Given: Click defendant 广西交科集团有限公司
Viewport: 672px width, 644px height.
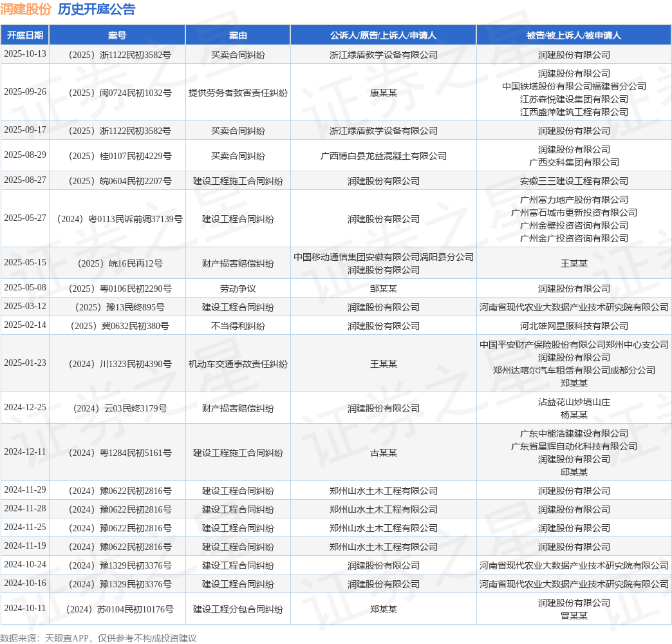Looking at the screenshot, I should (x=574, y=162).
